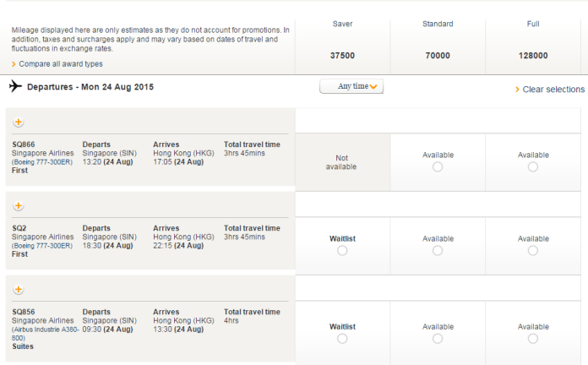
Task: Select Standard award for SQ866
Action: point(437,167)
